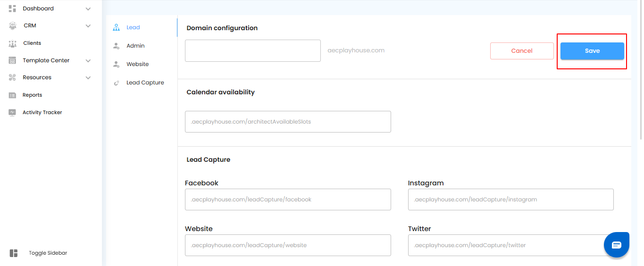Expand the Resources chevron

coord(88,78)
